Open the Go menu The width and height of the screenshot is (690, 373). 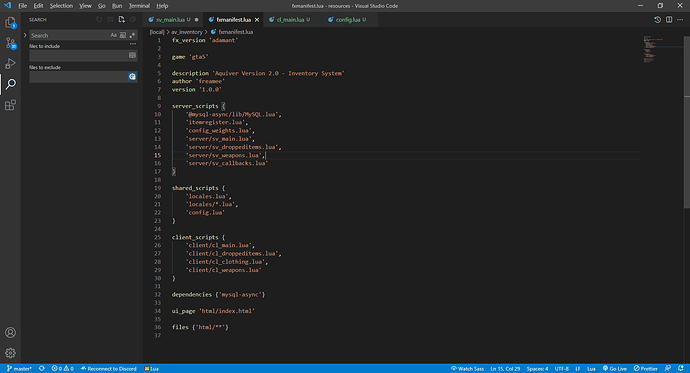[102, 6]
